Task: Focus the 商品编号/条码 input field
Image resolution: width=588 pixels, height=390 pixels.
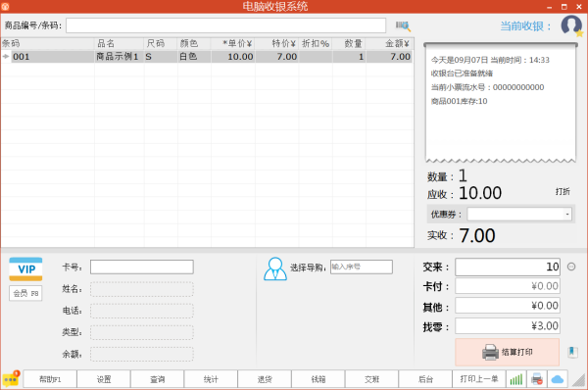Action: click(x=225, y=25)
